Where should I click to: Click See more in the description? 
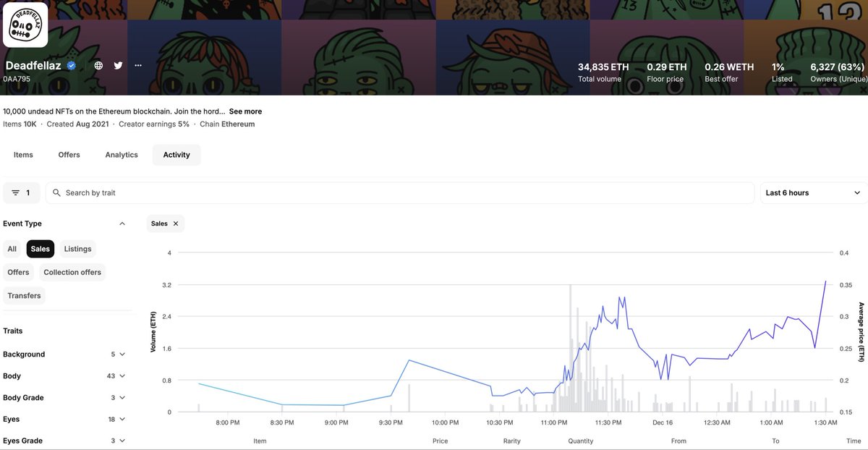point(245,111)
